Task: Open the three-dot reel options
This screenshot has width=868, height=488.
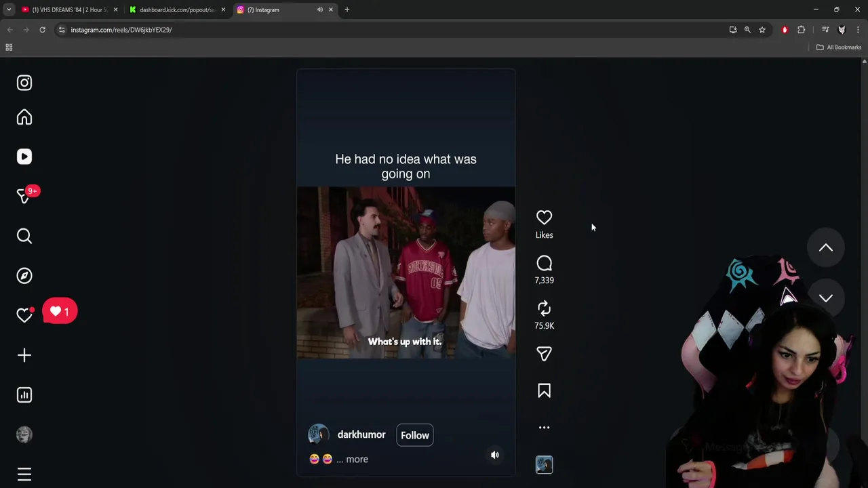Action: 544,428
